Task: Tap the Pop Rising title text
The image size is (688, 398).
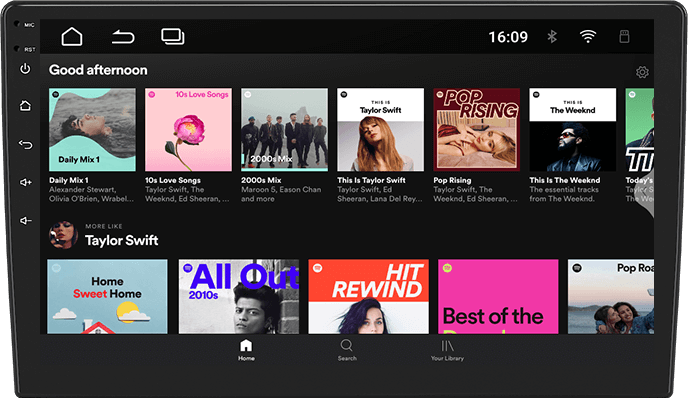Action: pyautogui.click(x=452, y=180)
